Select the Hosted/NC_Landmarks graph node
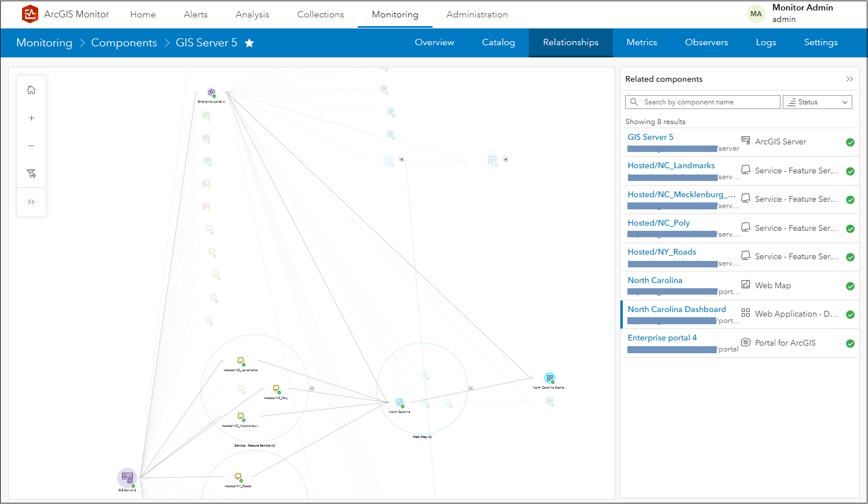Image resolution: width=868 pixels, height=504 pixels. pyautogui.click(x=241, y=361)
